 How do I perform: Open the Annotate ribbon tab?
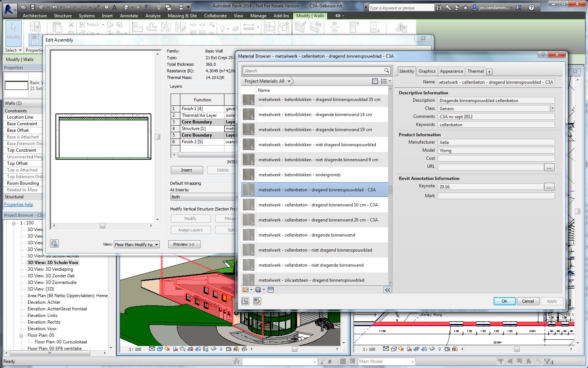pyautogui.click(x=129, y=16)
